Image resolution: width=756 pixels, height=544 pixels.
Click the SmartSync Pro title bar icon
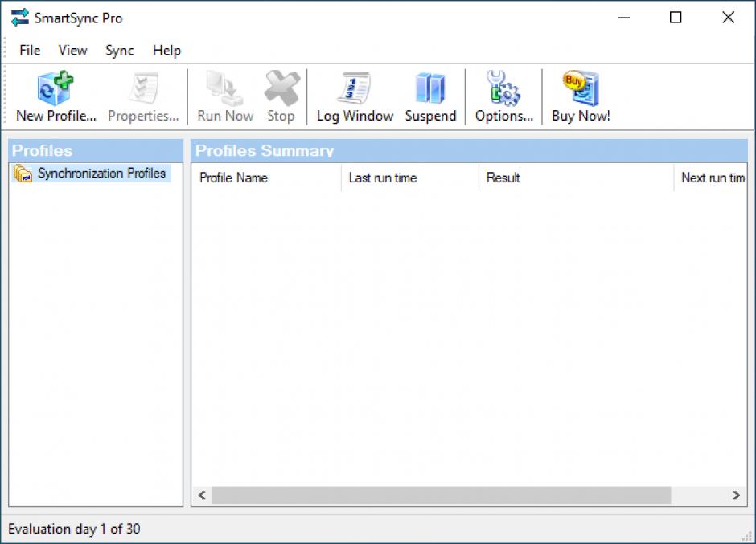pos(20,18)
